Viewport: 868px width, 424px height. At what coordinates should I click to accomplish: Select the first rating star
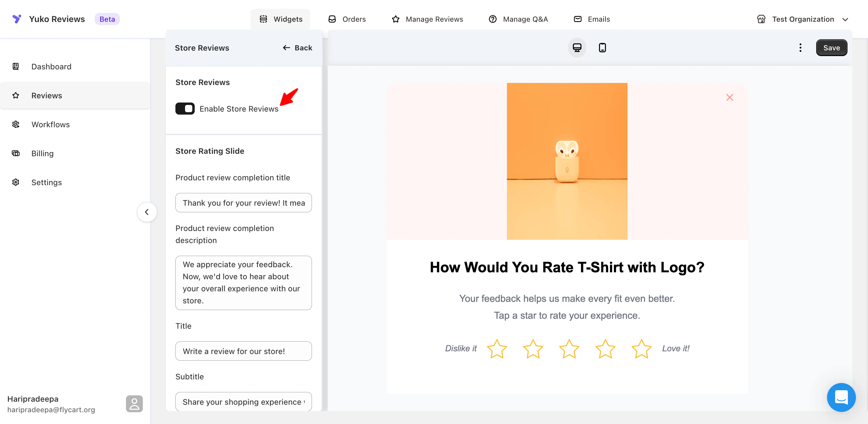click(x=496, y=349)
